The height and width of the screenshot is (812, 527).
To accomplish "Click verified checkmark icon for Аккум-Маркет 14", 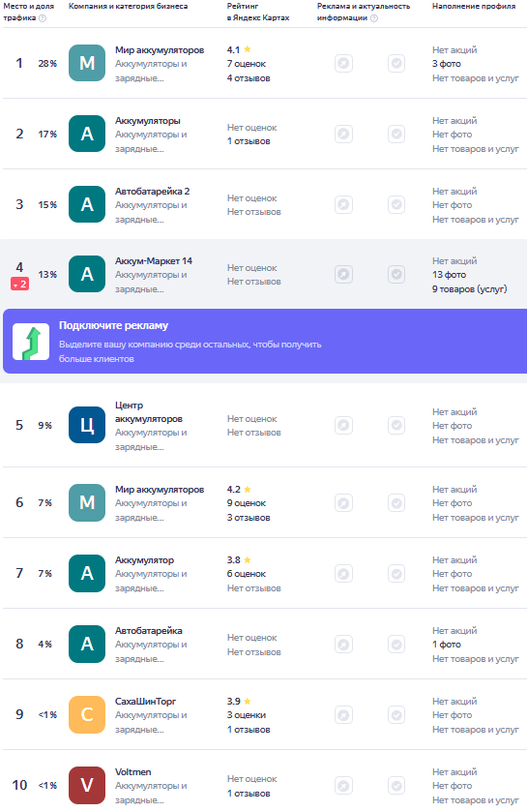I will click(396, 275).
